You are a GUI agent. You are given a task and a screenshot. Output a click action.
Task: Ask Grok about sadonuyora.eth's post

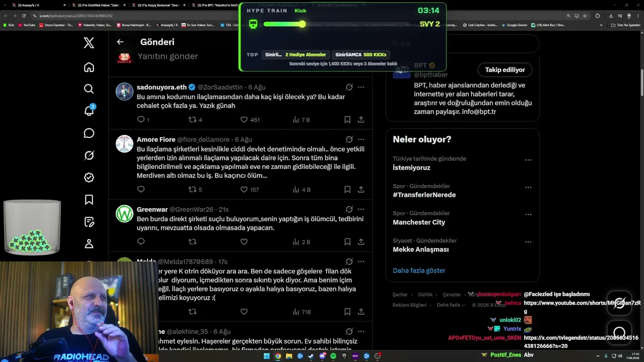point(349,87)
